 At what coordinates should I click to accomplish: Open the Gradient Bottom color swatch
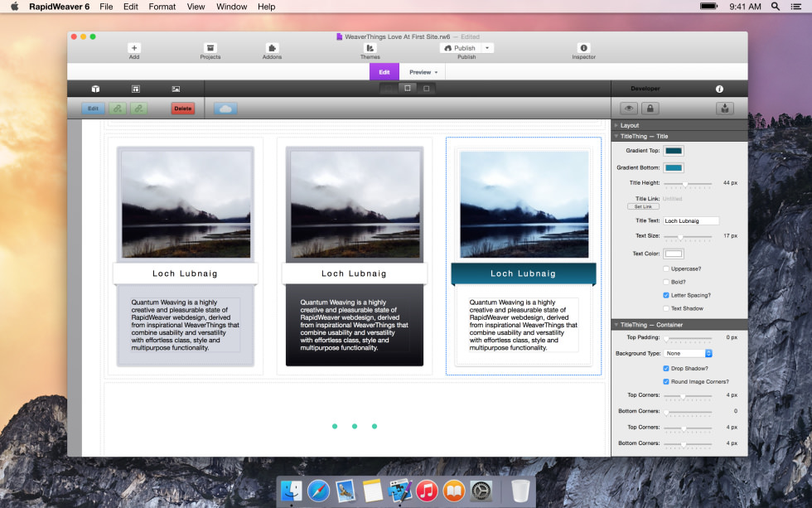(674, 167)
